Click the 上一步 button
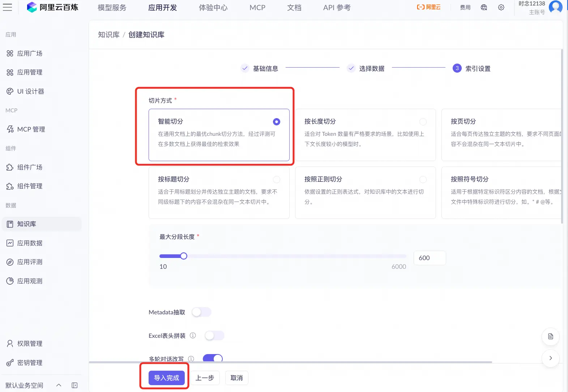This screenshot has height=392, width=568. (205, 378)
